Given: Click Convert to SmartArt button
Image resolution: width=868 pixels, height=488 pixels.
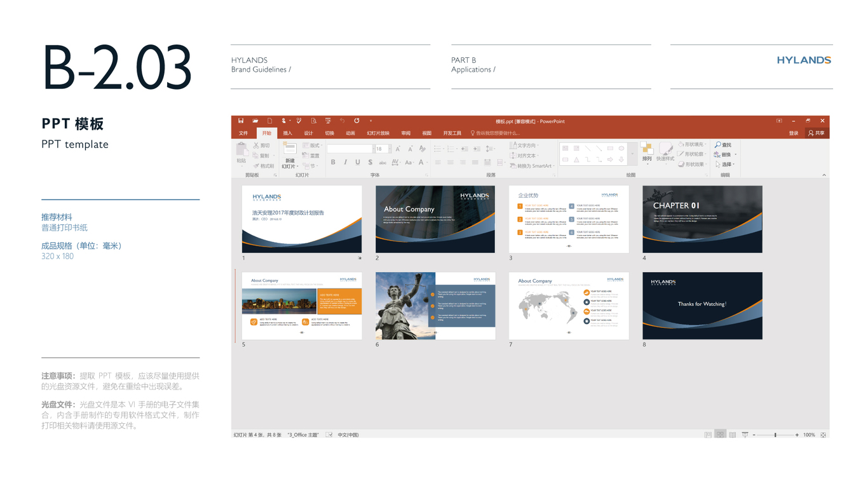Looking at the screenshot, I should pyautogui.click(x=531, y=166).
